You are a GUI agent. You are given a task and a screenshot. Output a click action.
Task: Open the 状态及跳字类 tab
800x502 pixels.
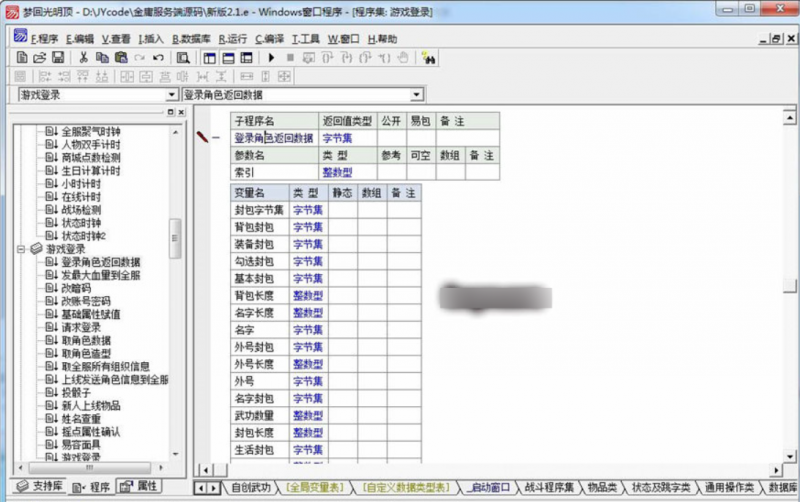pyautogui.click(x=661, y=487)
